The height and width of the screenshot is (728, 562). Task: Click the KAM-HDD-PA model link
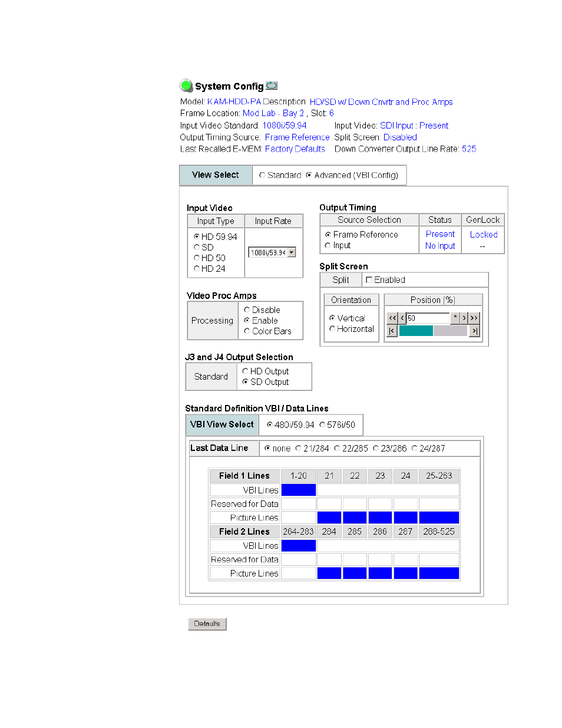coord(234,102)
